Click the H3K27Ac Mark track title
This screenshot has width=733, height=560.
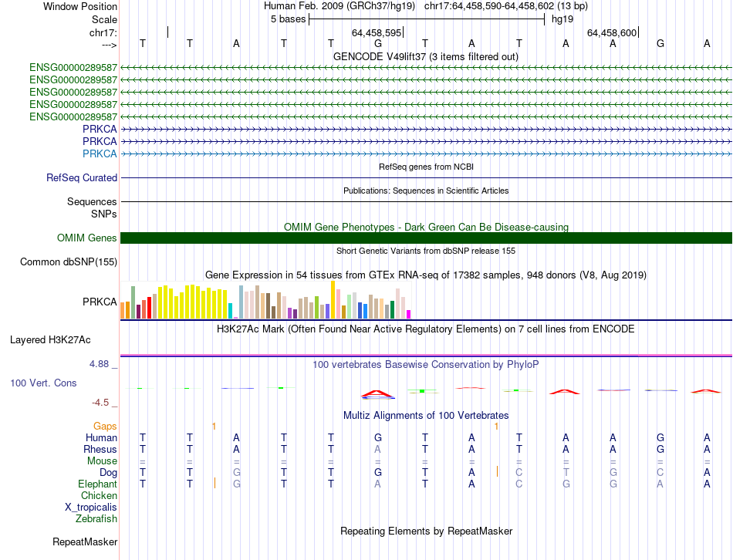(426, 329)
